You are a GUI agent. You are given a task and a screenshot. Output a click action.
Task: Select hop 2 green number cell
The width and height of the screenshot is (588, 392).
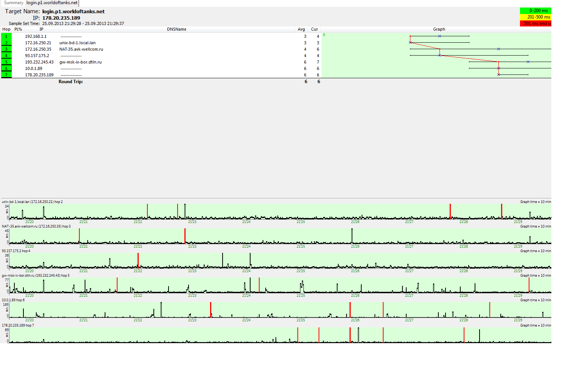point(6,43)
